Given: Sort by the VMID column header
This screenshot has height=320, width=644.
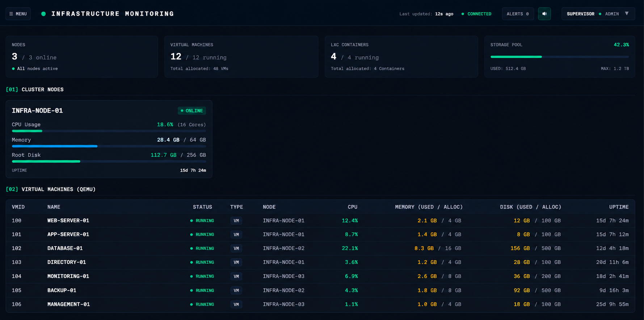Looking at the screenshot, I should point(18,207).
